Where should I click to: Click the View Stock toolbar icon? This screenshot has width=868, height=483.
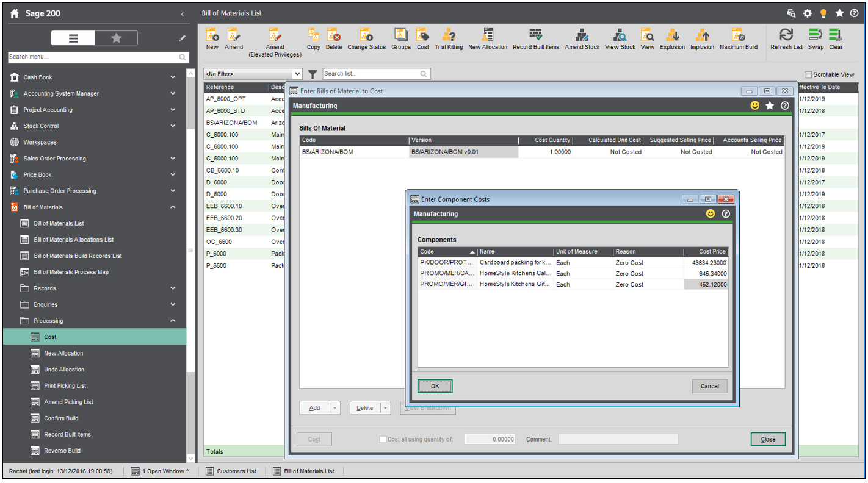(x=620, y=39)
